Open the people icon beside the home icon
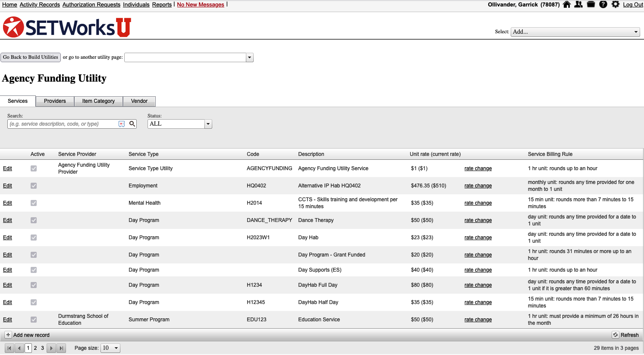Screen dimensions: 644x355 pos(578,4)
